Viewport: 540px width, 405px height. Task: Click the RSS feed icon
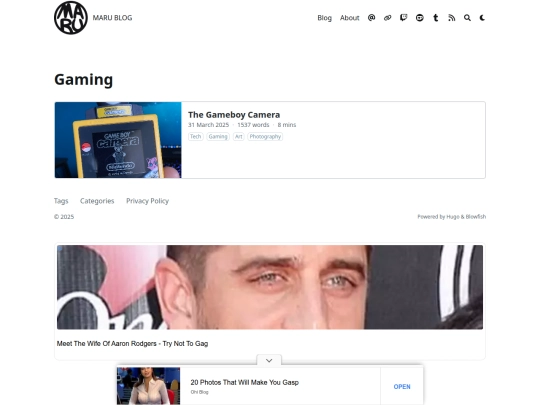(451, 18)
